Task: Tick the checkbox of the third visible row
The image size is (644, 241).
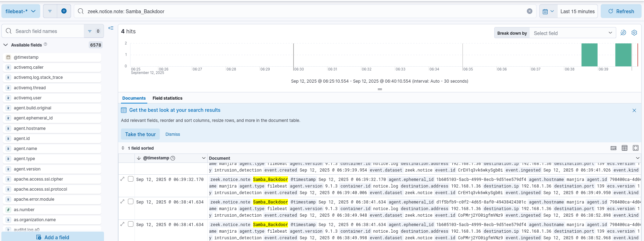Action: click(131, 201)
